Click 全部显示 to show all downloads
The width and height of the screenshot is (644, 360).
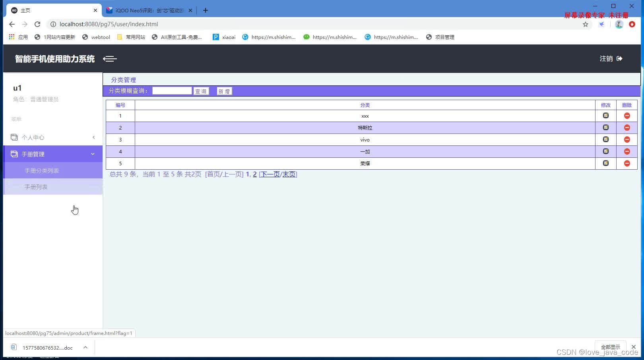[610, 347]
